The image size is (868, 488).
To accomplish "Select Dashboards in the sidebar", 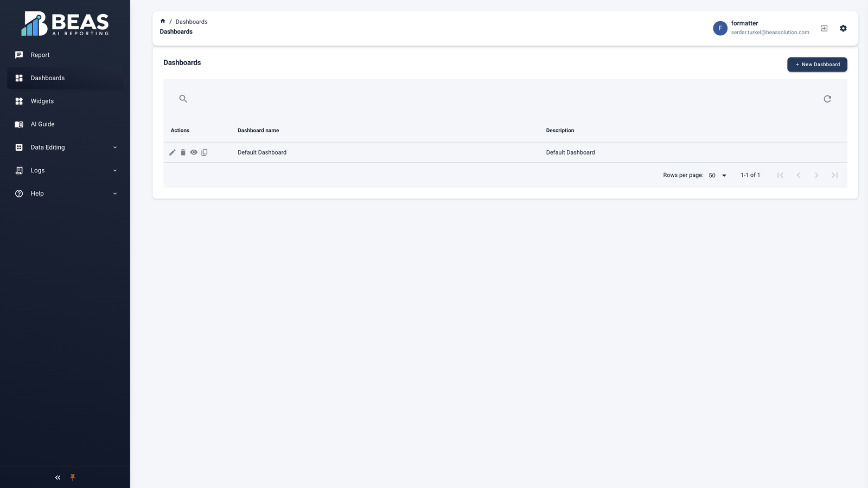I will (x=65, y=78).
